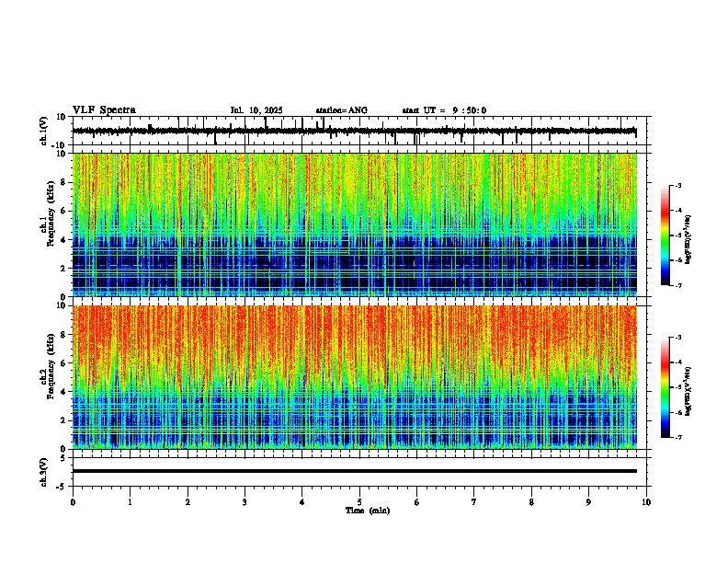Screen dimensions: 728x563
Task: Click the ch.2 color scale bar
Action: (x=665, y=387)
